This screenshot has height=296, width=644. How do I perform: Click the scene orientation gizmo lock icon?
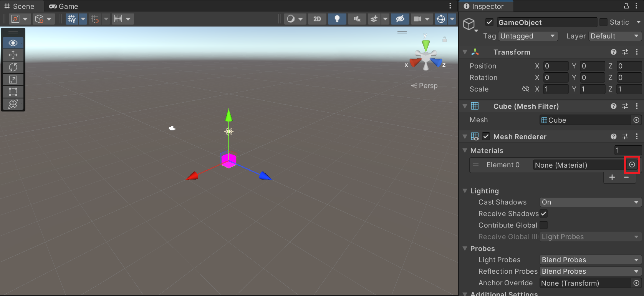(444, 40)
